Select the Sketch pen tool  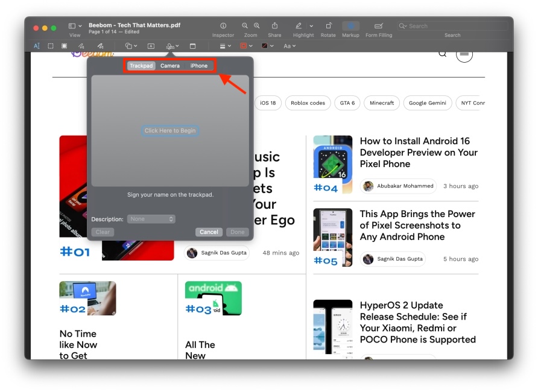81,46
